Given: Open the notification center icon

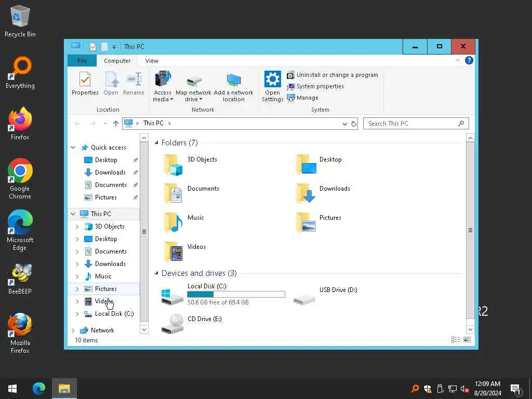Looking at the screenshot, I should click(x=516, y=389).
